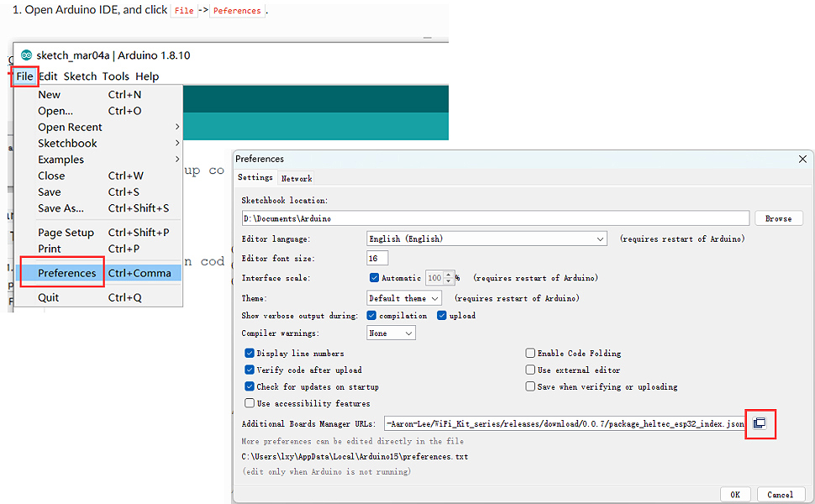Open the Theme dropdown
This screenshot has width=815, height=504.
click(404, 298)
